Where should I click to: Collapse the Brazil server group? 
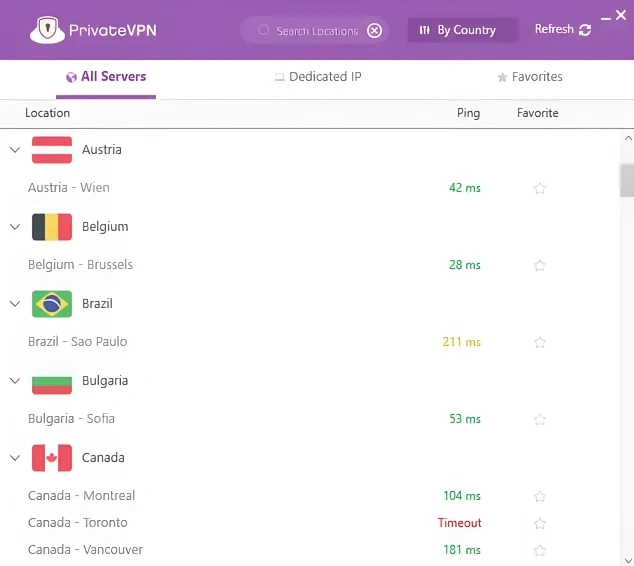click(15, 304)
